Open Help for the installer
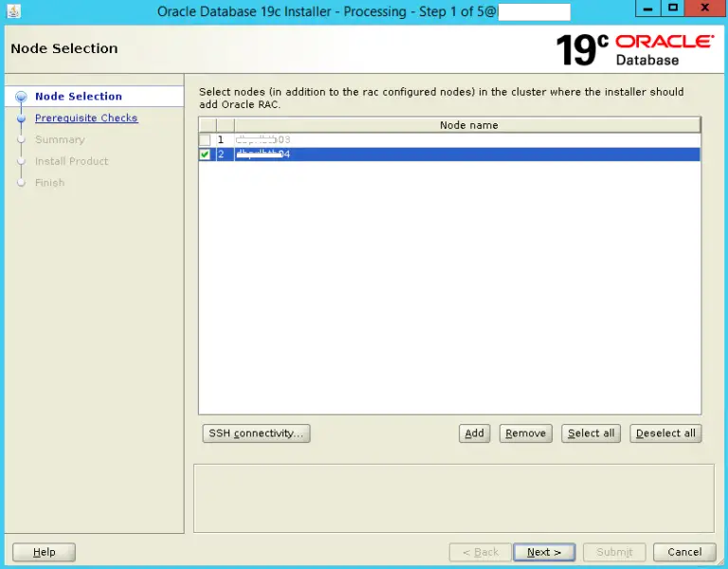Screen dimensions: 728x569 44,552
